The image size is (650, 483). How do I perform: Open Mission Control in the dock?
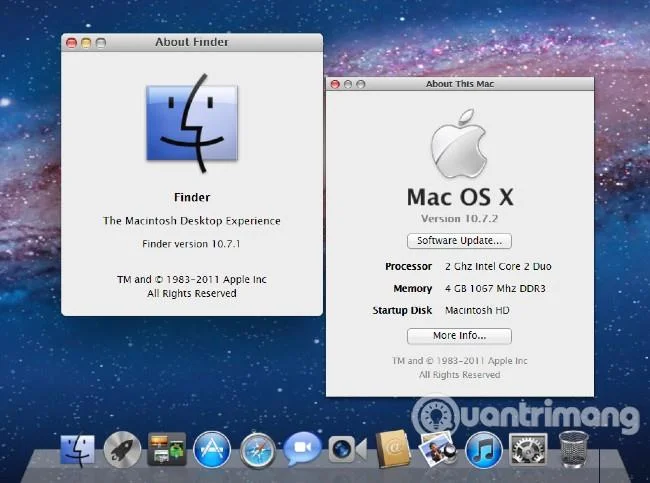(x=167, y=449)
